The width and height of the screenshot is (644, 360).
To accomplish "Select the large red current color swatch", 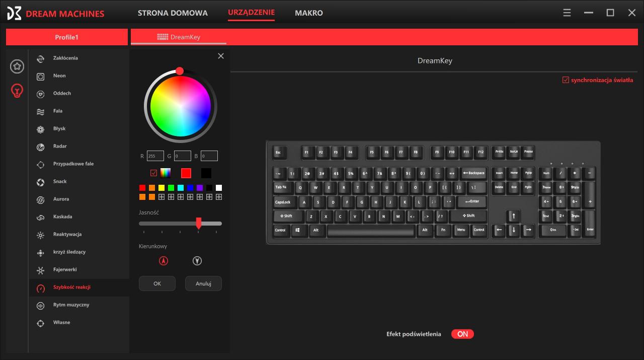I will [x=186, y=173].
